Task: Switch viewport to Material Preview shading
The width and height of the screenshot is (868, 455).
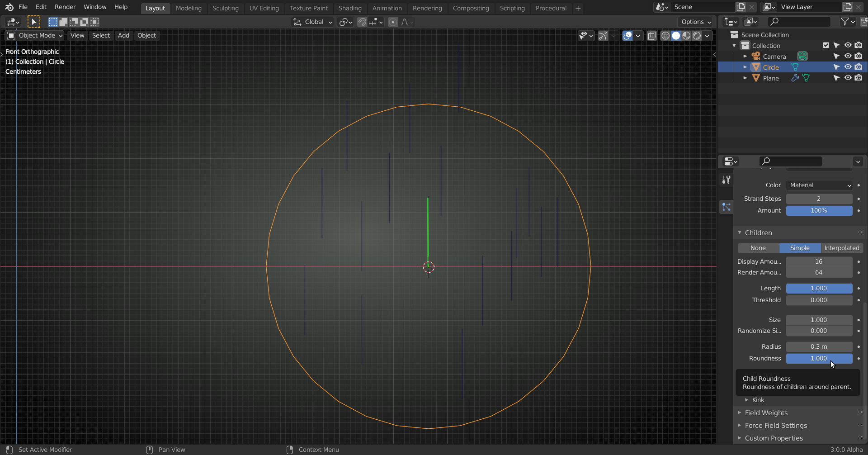Action: pyautogui.click(x=687, y=35)
